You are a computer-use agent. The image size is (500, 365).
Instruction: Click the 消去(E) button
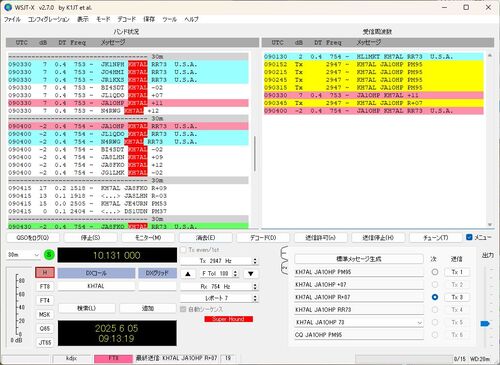click(x=205, y=238)
